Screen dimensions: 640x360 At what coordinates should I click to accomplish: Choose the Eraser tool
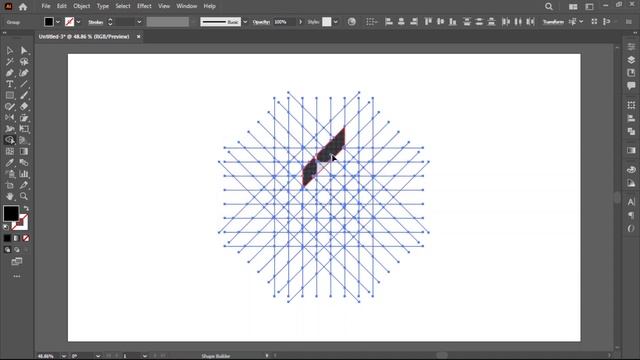click(x=24, y=107)
